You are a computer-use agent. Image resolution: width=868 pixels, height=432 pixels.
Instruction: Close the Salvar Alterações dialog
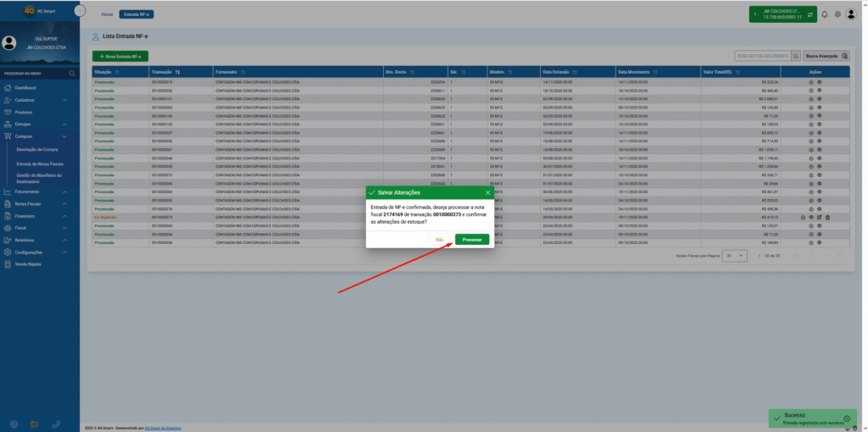[487, 192]
